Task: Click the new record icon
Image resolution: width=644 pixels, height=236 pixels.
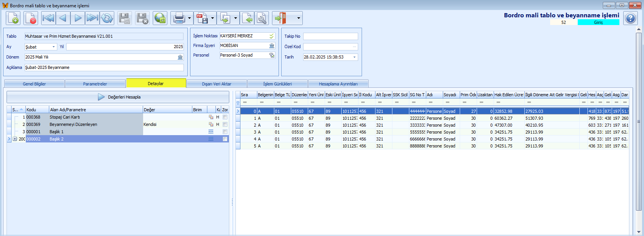Action: [13, 18]
